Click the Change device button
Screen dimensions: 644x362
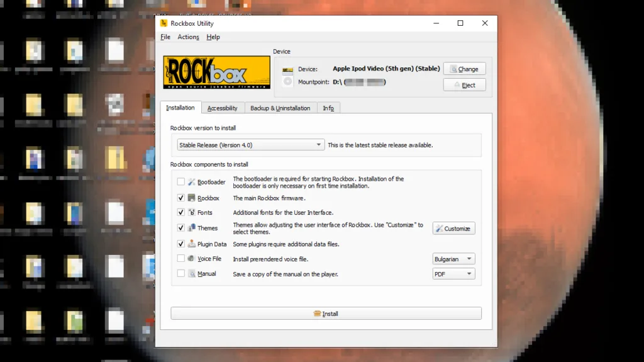[465, 69]
